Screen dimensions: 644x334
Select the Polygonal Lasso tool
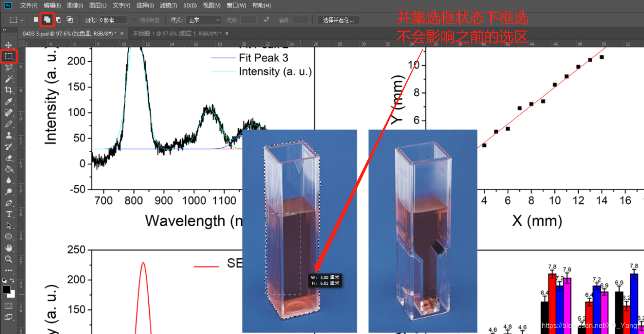point(8,67)
